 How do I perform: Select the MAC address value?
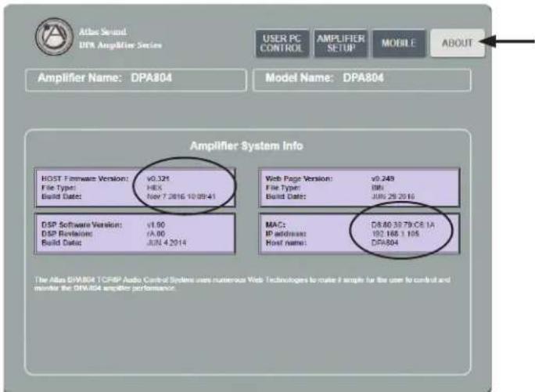403,225
